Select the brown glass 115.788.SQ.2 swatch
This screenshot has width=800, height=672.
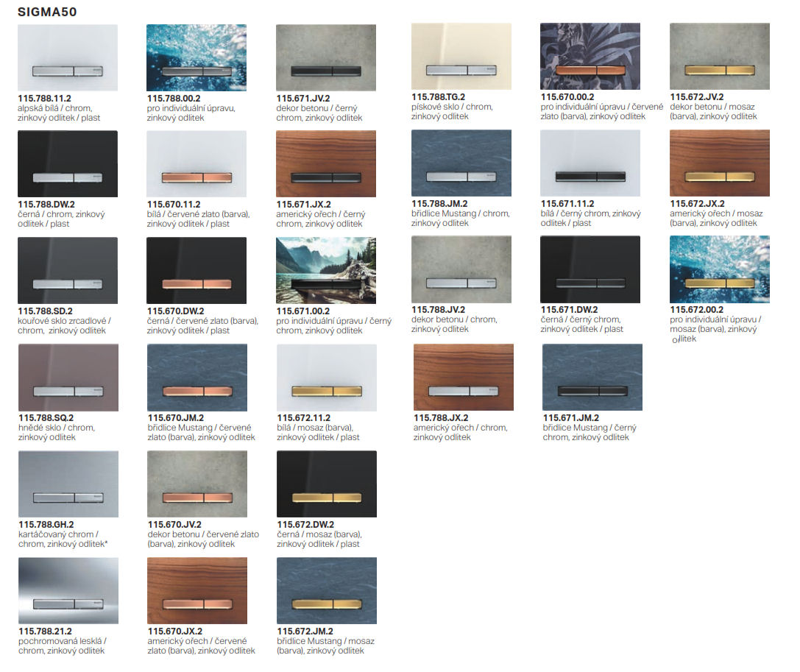click(67, 377)
